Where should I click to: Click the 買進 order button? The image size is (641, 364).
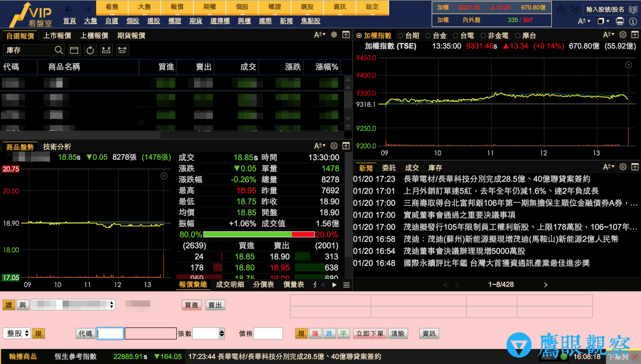(x=192, y=305)
